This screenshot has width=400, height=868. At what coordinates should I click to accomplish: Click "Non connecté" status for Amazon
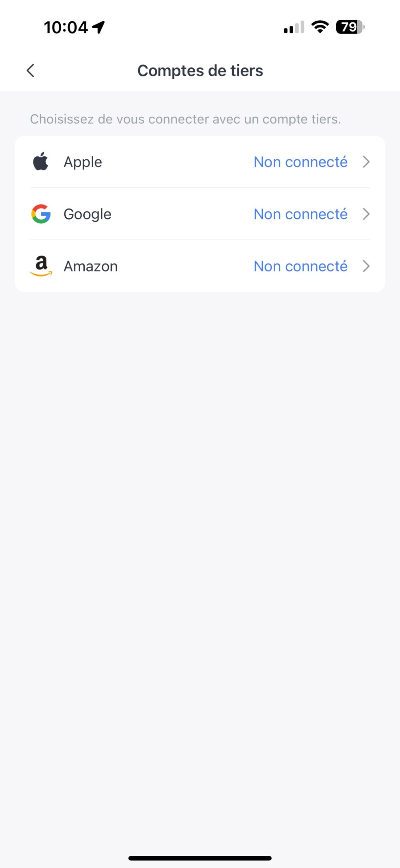tap(300, 267)
